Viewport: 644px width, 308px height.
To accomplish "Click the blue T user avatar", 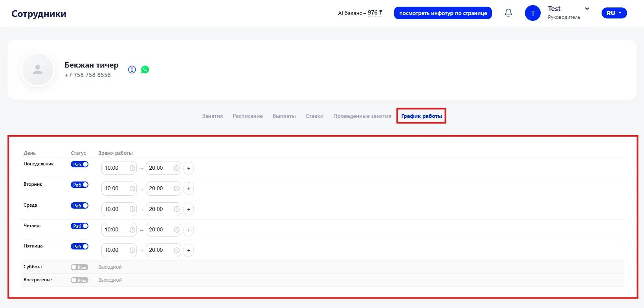I will click(x=533, y=13).
